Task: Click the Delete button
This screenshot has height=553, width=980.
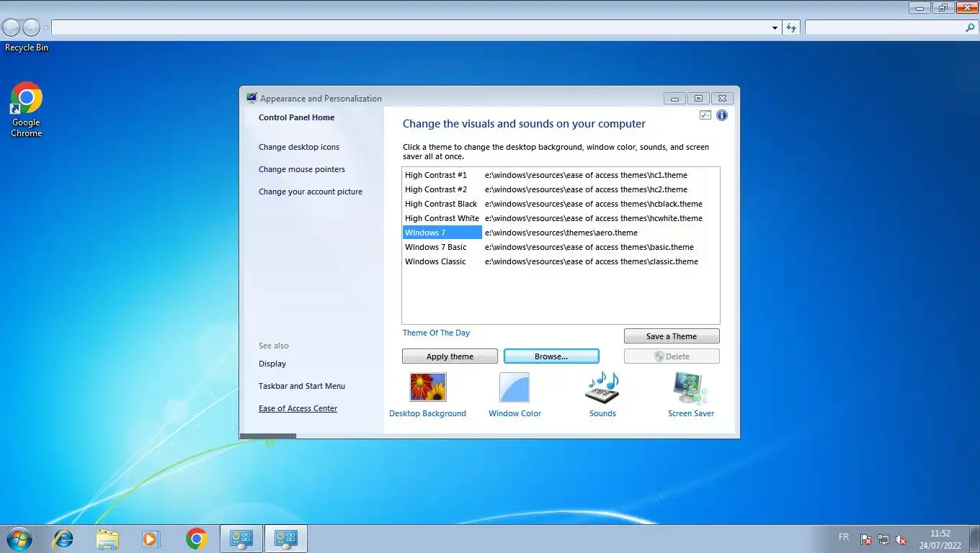Action: (x=672, y=356)
